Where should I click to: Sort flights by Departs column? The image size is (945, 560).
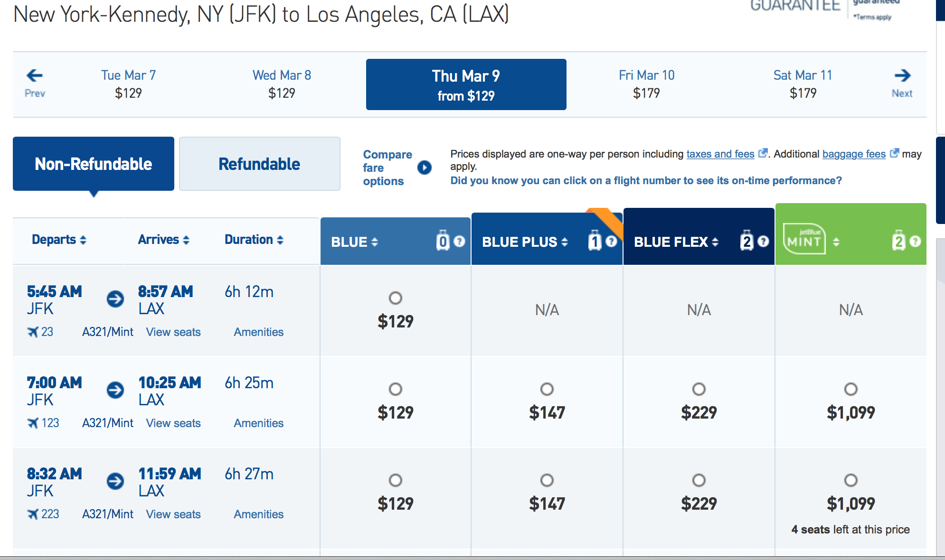(x=59, y=240)
